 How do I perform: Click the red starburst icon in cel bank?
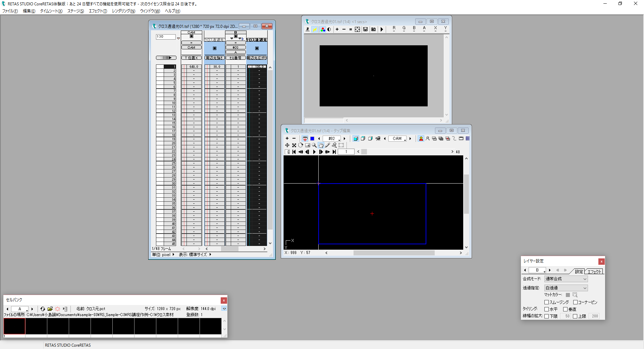[57, 309]
